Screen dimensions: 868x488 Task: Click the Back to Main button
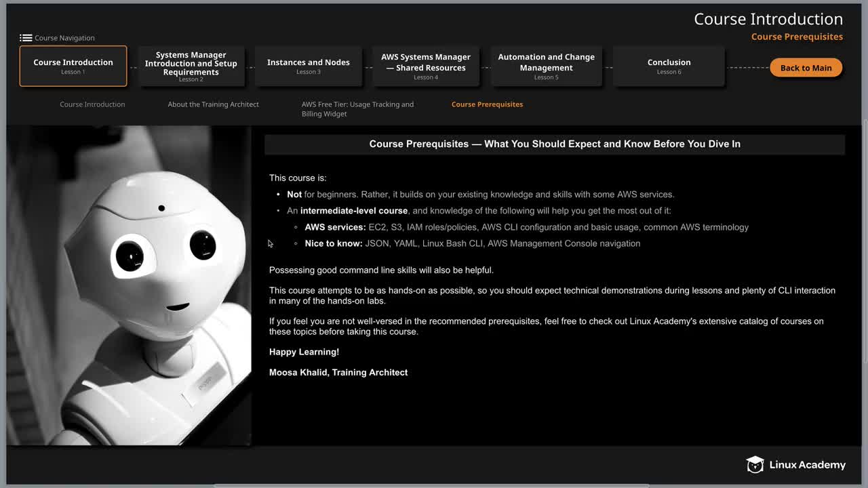(x=806, y=68)
